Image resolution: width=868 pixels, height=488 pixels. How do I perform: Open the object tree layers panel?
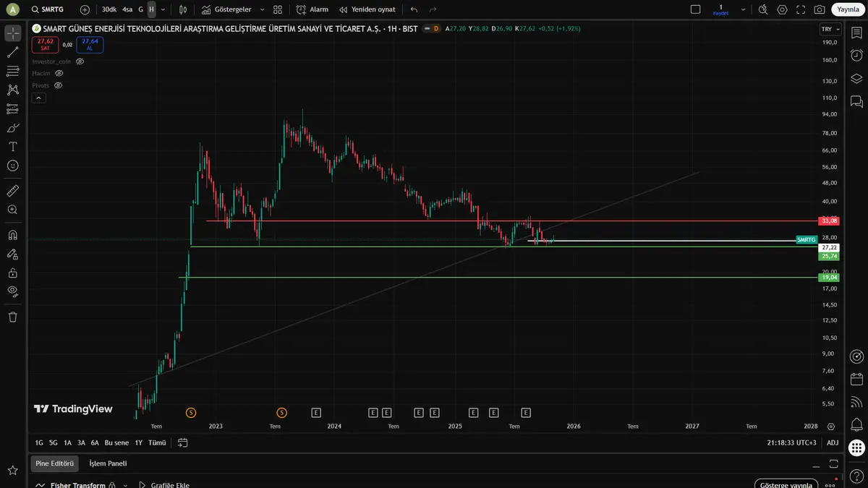(856, 78)
